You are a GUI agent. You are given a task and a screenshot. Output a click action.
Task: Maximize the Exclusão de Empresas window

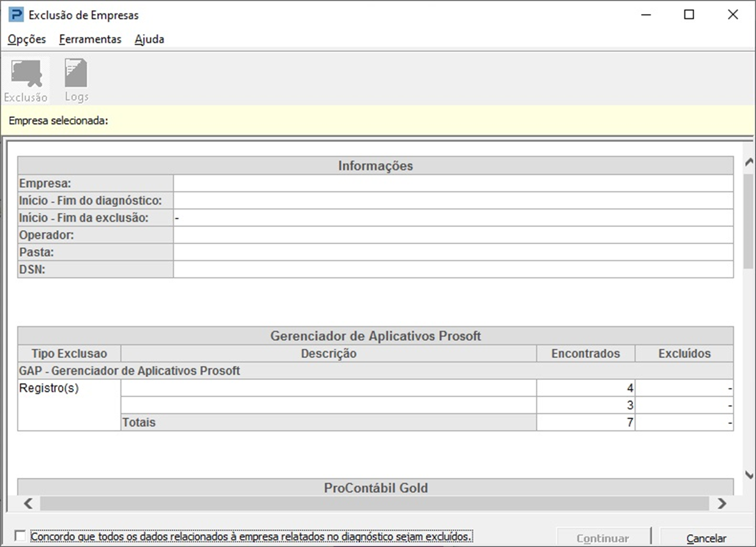(x=689, y=15)
